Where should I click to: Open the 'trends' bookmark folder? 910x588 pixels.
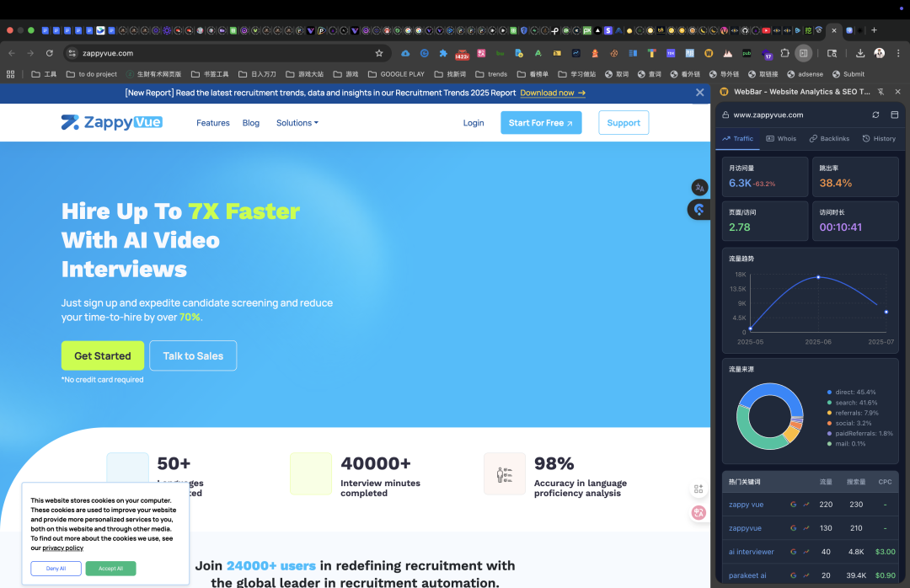[491, 74]
